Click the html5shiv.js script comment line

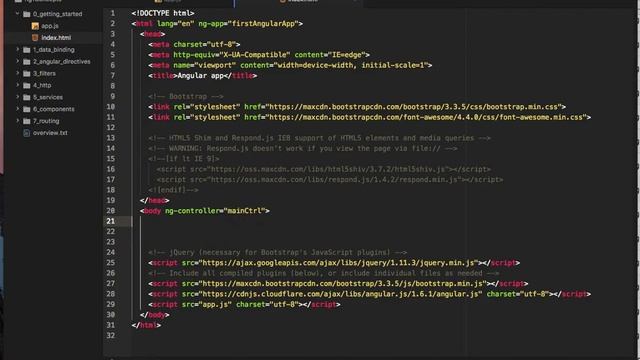(324, 169)
